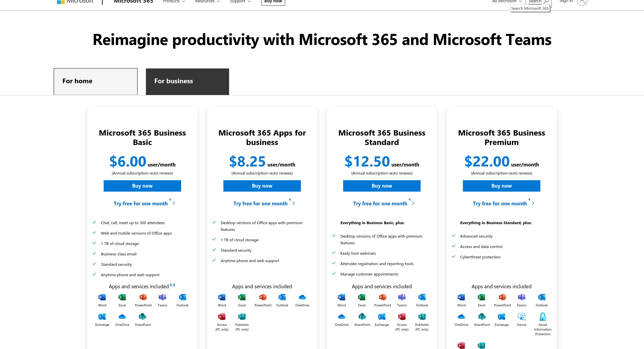644x349 pixels.
Task: Expand the Products dropdown menu
Action: click(174, 2)
